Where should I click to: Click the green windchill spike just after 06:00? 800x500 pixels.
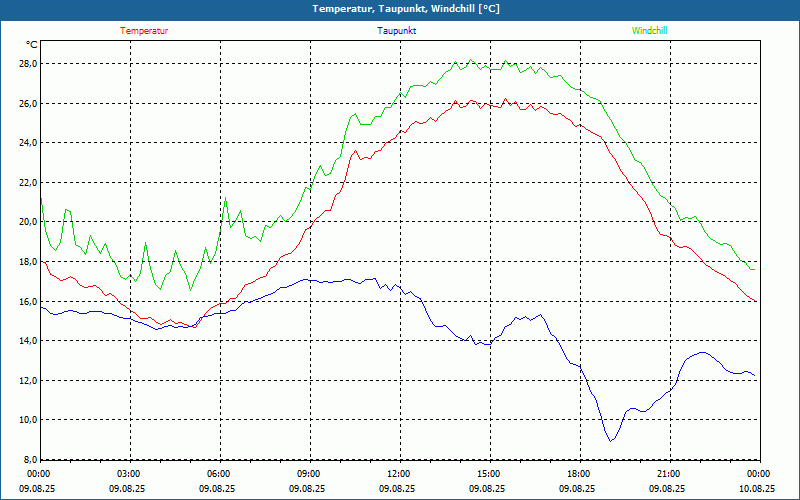tap(225, 198)
